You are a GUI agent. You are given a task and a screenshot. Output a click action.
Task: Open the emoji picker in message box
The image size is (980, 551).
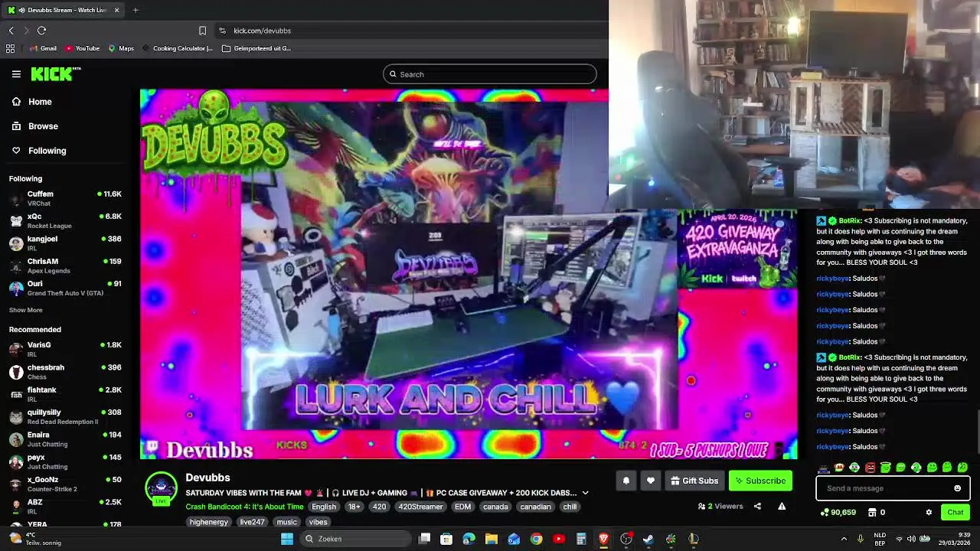click(x=957, y=488)
